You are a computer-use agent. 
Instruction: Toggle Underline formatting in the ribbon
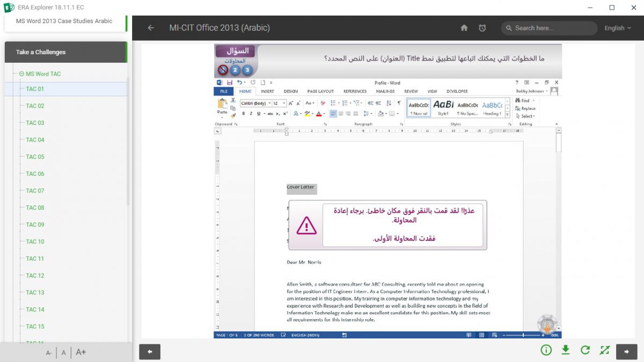(258, 114)
